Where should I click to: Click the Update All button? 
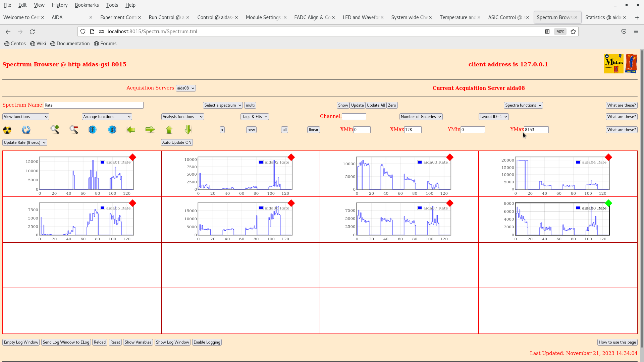point(376,105)
